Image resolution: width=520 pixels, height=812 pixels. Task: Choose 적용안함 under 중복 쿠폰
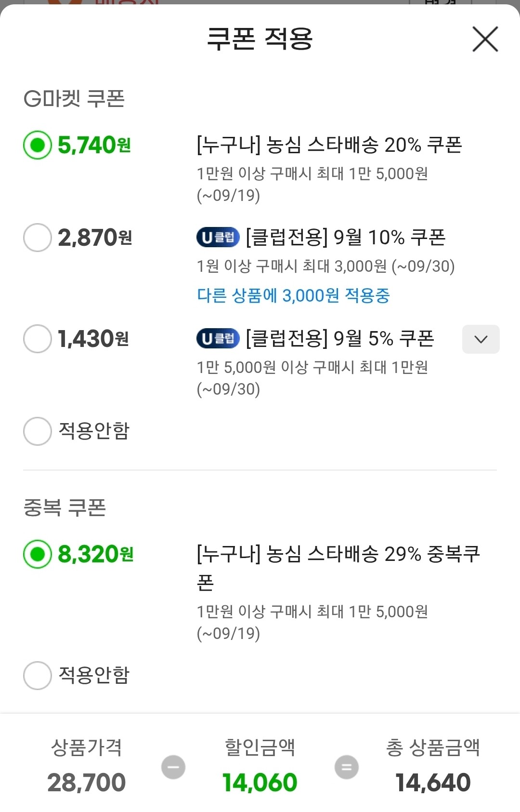coord(38,675)
